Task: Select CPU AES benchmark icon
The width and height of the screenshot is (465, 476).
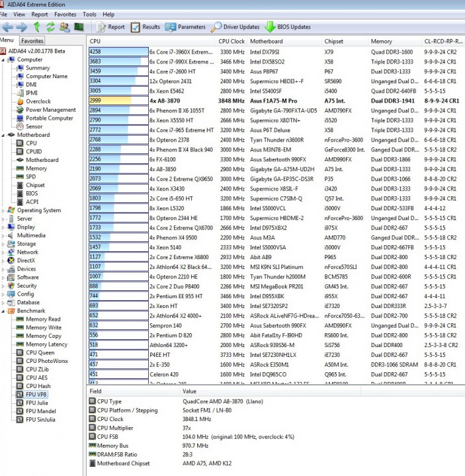Action: coord(20,377)
